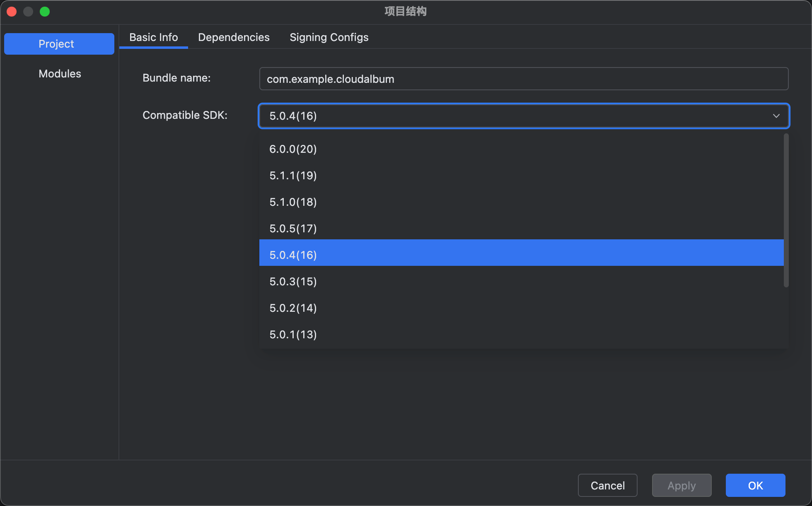This screenshot has height=506, width=812.
Task: Choose 5.1.1(19) from the SDK list
Action: [293, 176]
